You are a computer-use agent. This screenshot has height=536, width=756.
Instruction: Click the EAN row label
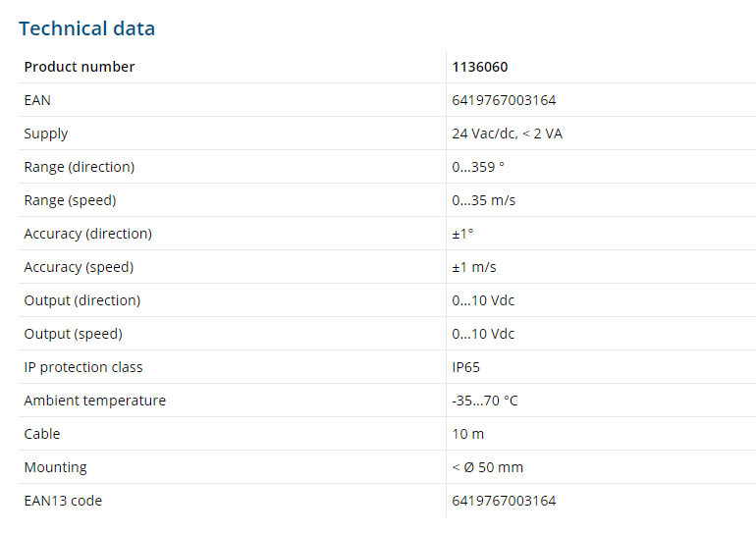point(37,100)
